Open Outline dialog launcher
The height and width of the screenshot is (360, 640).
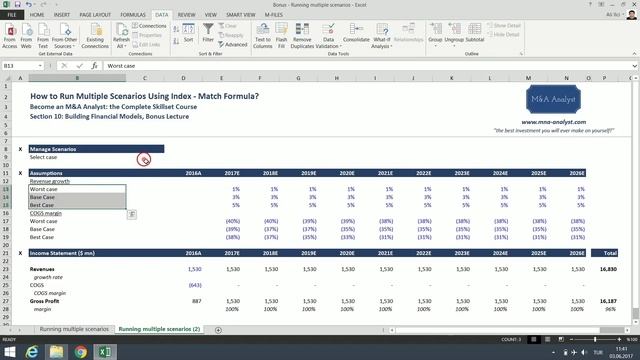click(x=521, y=54)
